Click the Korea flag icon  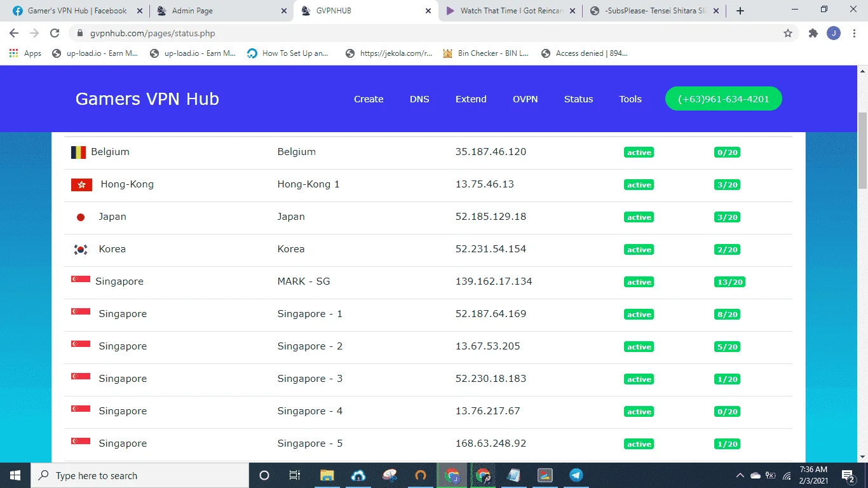click(x=81, y=250)
